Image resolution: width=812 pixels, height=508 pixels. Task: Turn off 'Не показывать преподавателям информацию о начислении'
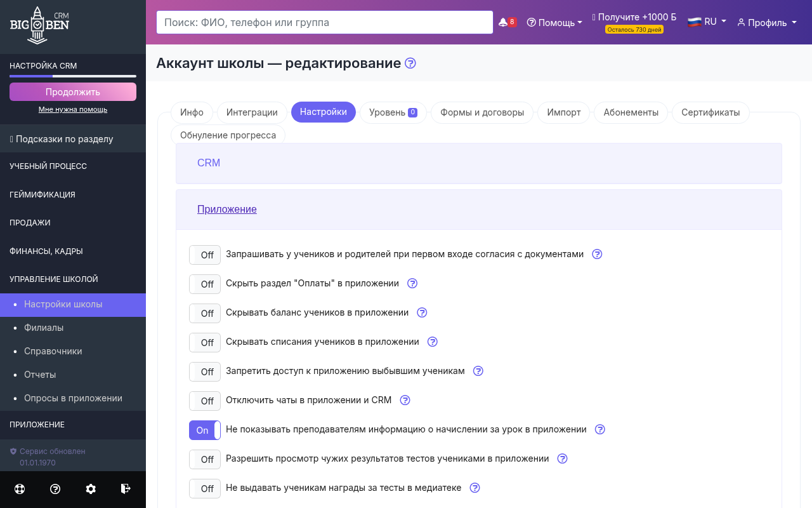click(x=204, y=430)
